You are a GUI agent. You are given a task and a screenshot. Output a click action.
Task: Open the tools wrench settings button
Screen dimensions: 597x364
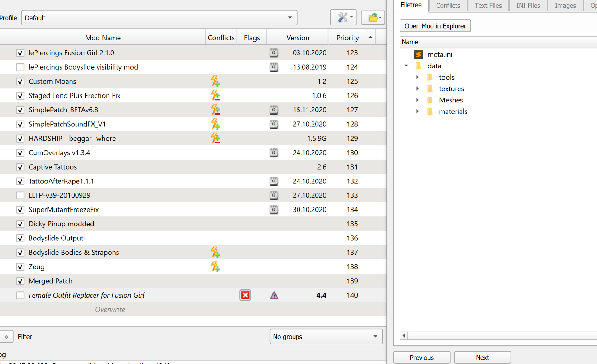[343, 17]
